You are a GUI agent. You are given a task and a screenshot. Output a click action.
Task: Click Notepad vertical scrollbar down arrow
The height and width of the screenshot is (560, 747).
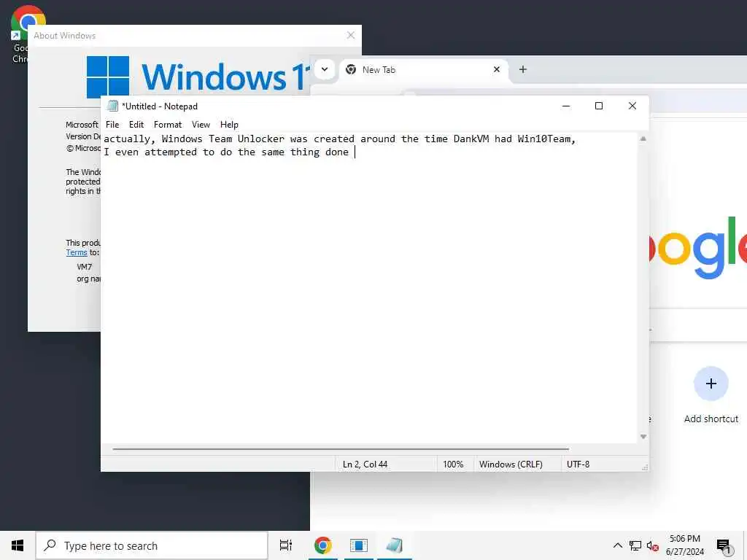click(x=643, y=436)
